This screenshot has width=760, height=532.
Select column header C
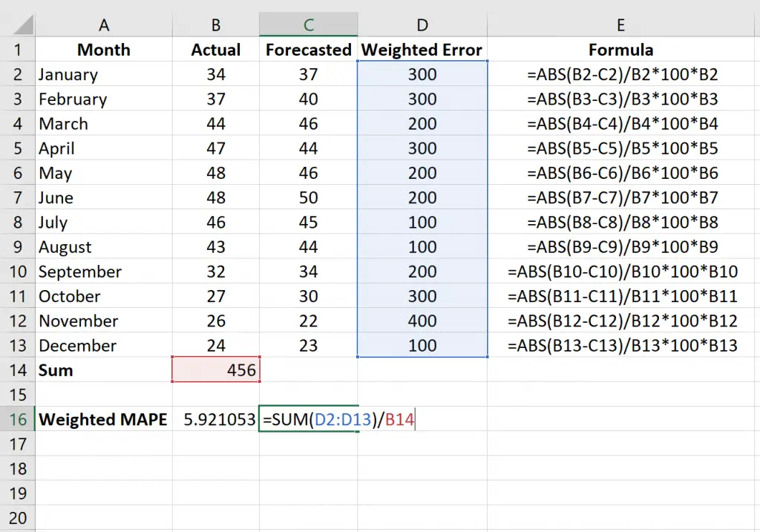(x=308, y=24)
